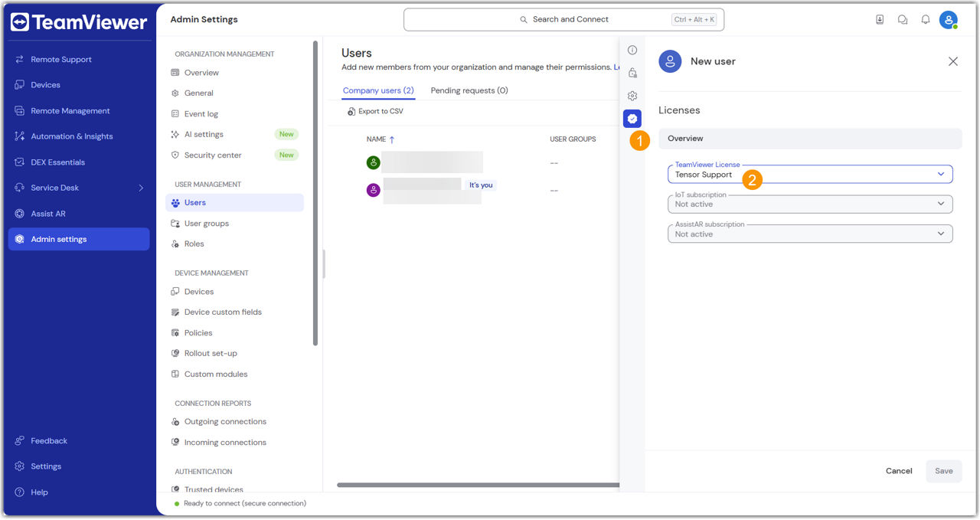Image resolution: width=980 pixels, height=520 pixels.
Task: Click the Save button
Action: coord(943,471)
